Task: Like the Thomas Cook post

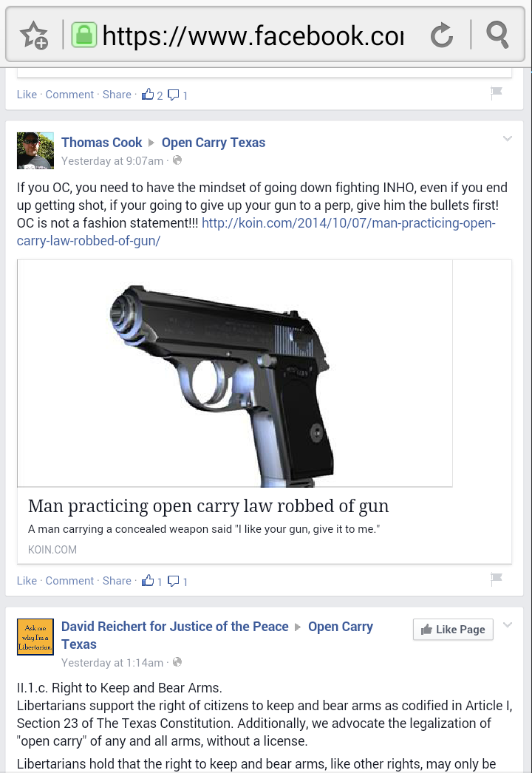Action: [x=27, y=581]
